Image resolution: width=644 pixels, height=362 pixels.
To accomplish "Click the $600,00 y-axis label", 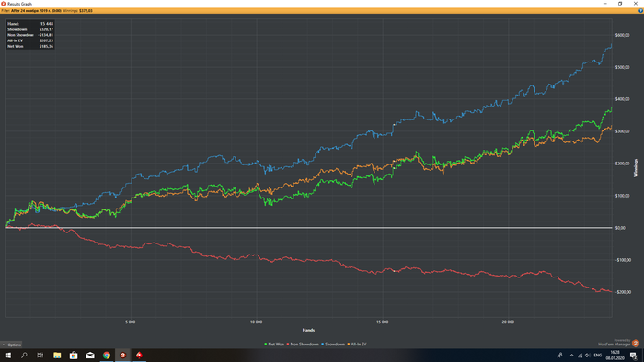I will click(x=622, y=35).
